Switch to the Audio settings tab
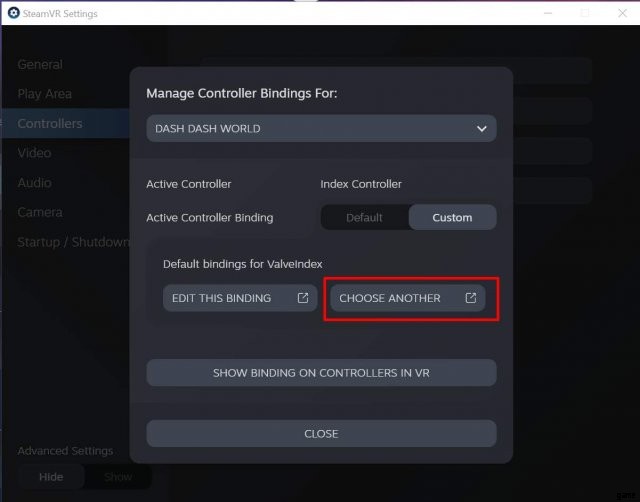This screenshot has width=640, height=502. coord(34,183)
